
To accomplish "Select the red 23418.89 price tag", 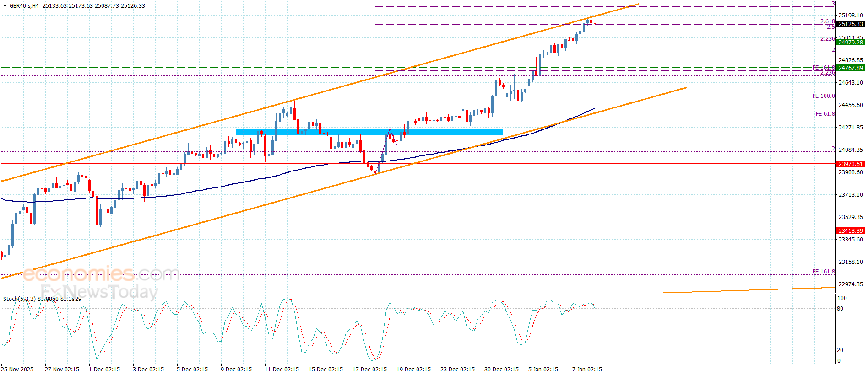I will [x=850, y=231].
